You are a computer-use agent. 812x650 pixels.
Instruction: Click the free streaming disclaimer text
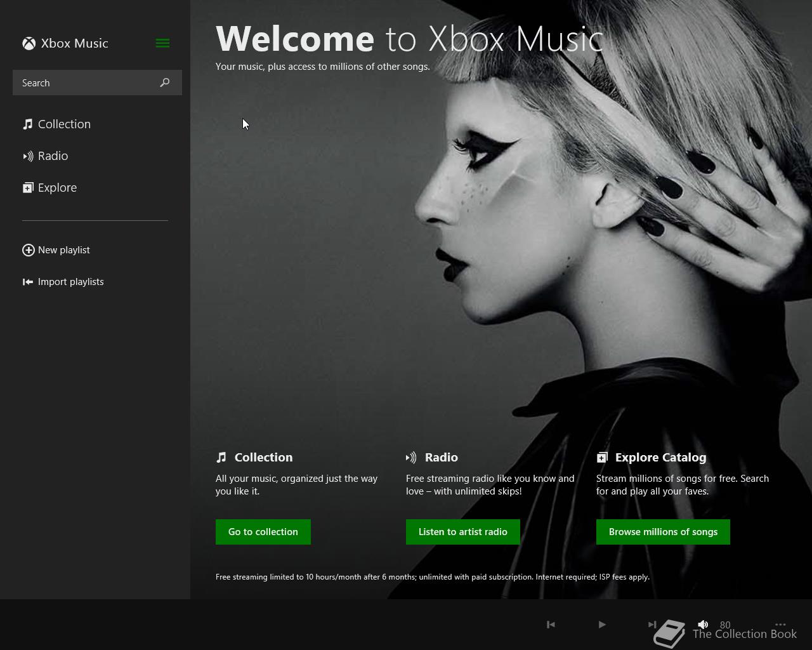click(433, 577)
